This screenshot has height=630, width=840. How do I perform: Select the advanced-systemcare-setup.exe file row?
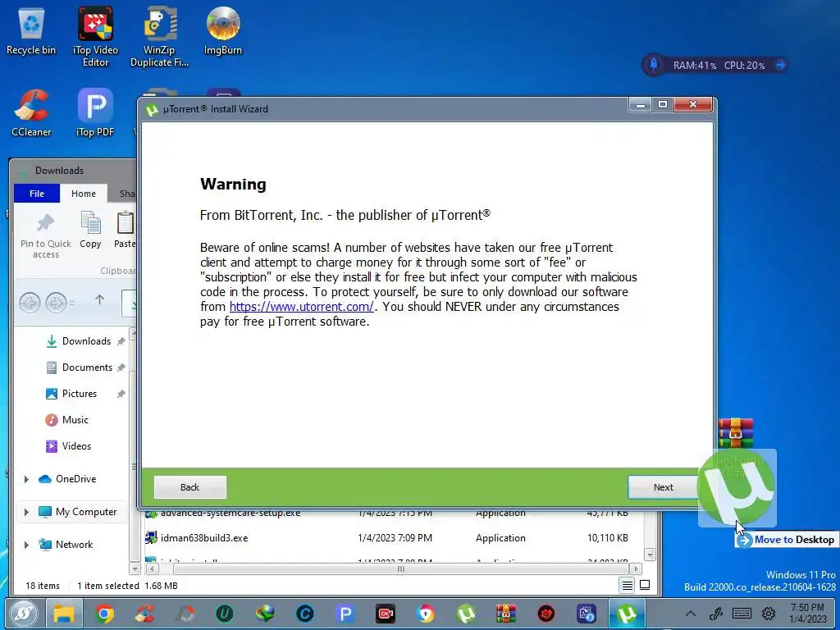(394, 514)
